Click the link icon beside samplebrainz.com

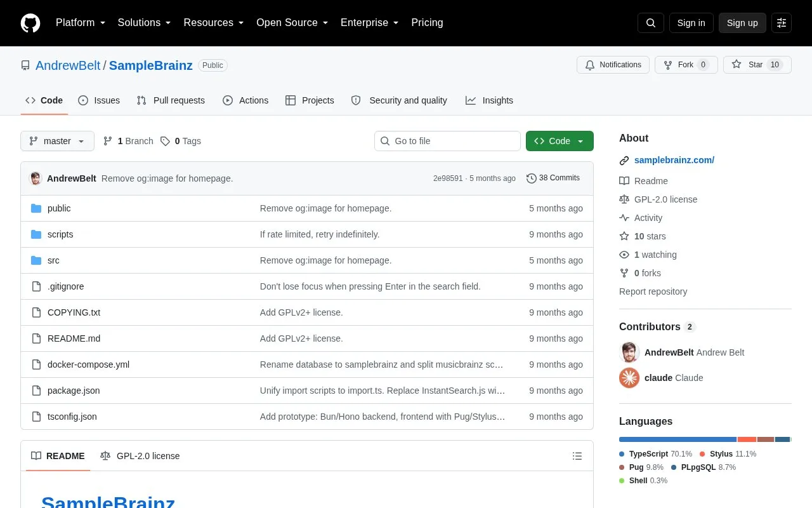pos(624,161)
